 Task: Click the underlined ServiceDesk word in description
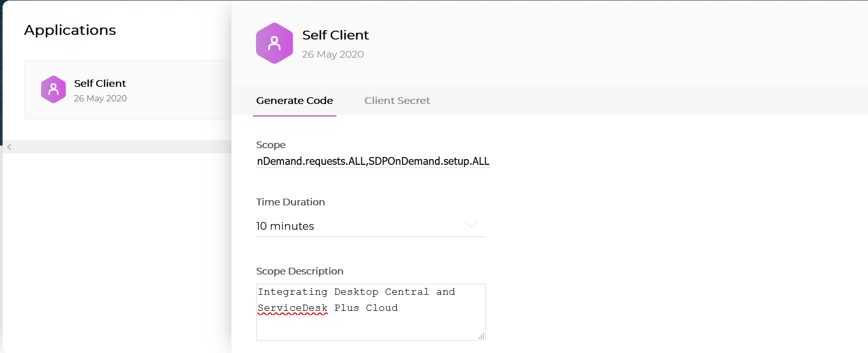point(293,308)
